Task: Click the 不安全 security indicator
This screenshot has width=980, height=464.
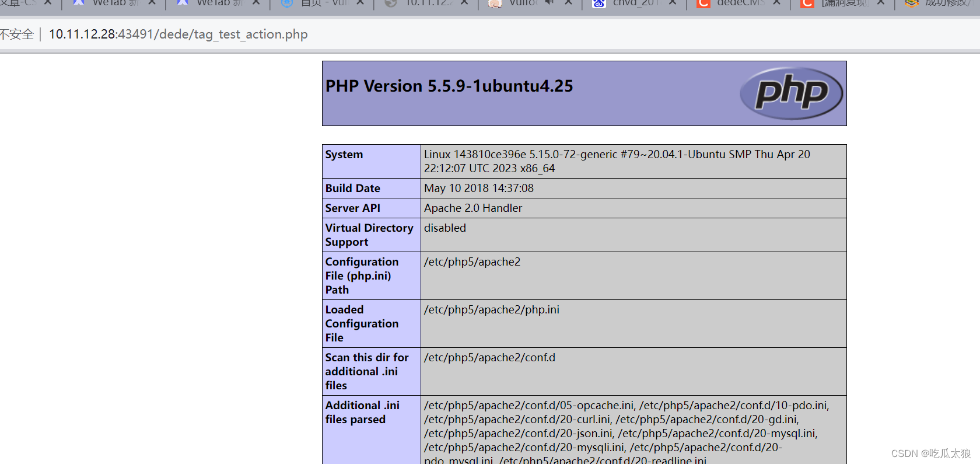Action: [x=17, y=34]
